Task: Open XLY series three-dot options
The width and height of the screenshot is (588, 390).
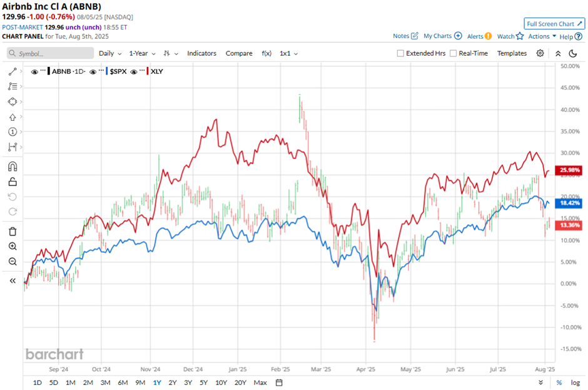Action: coord(142,71)
